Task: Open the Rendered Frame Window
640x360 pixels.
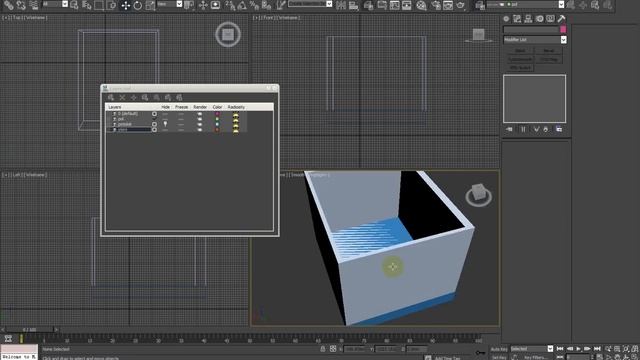Action: tap(448, 5)
